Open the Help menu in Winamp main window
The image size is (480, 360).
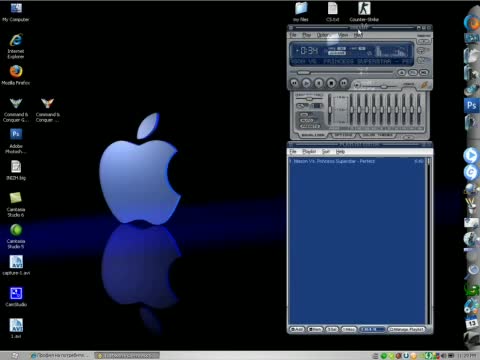pos(358,35)
